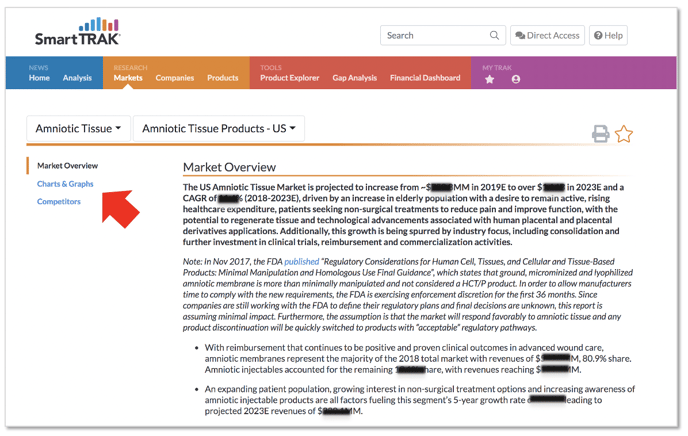Open the Companies research tab
This screenshot has width=688, height=436.
click(x=175, y=78)
